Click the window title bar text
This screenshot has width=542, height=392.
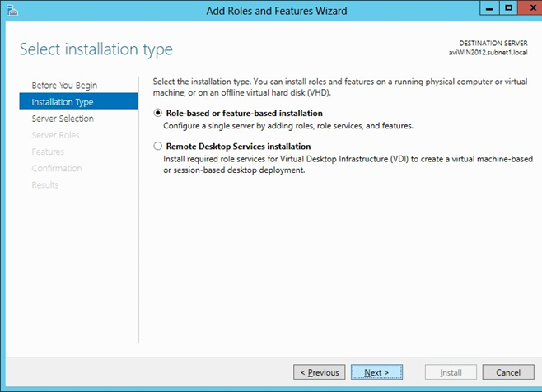point(276,11)
